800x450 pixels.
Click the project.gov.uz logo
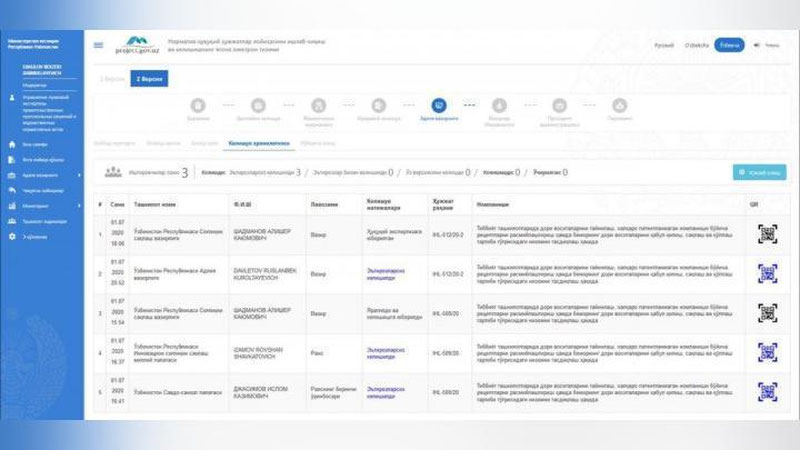pyautogui.click(x=137, y=45)
